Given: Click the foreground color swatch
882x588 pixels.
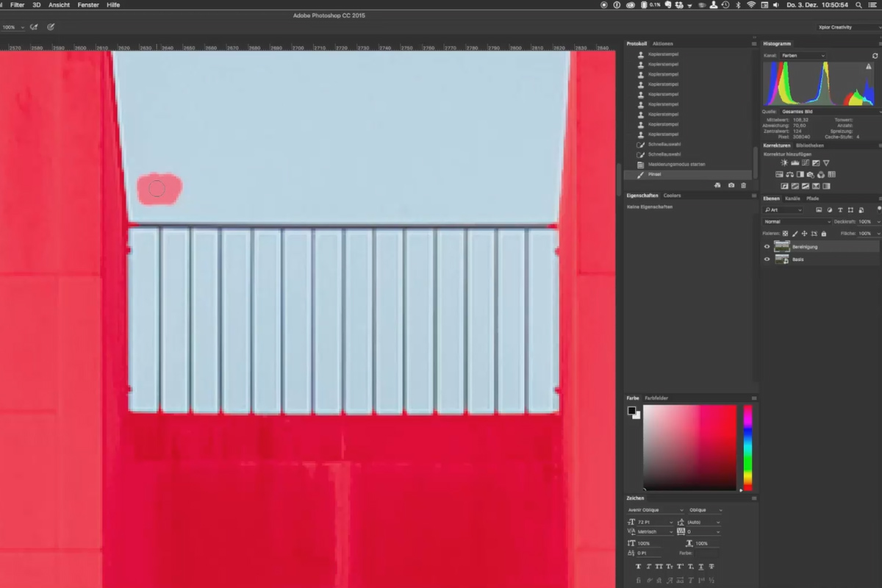Looking at the screenshot, I should point(631,411).
